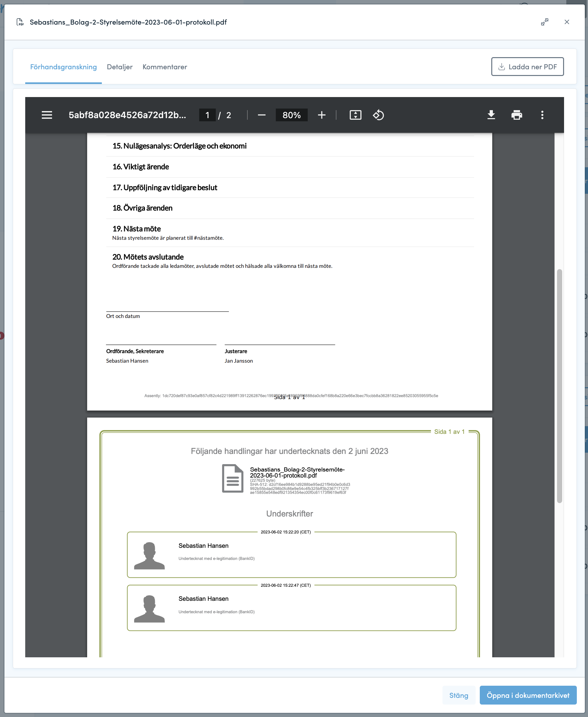
Task: Click heading 19. Nästa möte
Action: [137, 229]
